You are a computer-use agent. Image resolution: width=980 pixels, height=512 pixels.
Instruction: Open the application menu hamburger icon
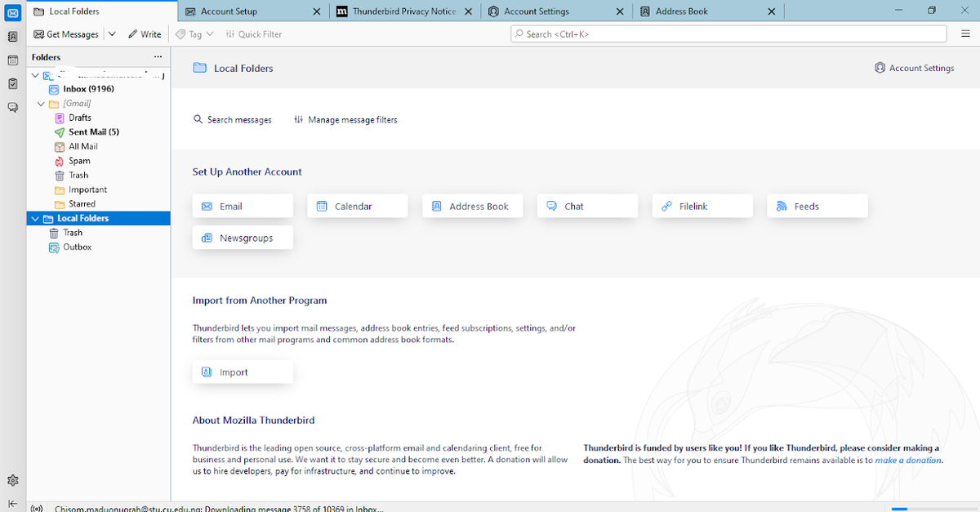[x=965, y=33]
